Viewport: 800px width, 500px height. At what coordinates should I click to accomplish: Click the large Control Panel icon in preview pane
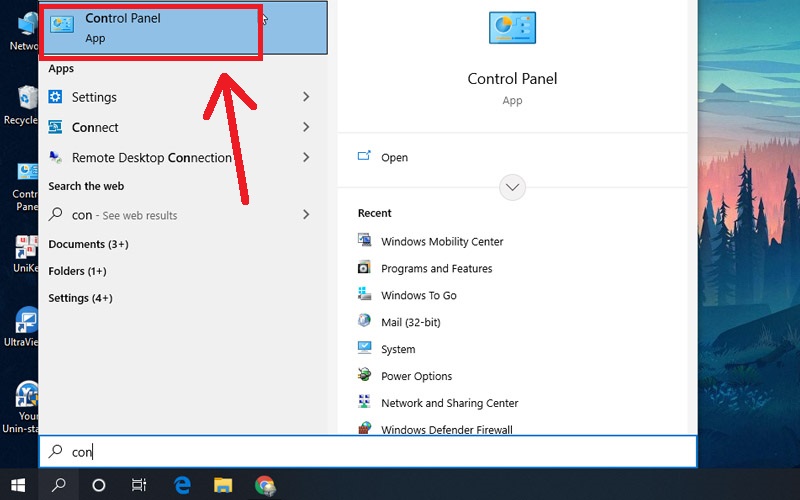512,28
